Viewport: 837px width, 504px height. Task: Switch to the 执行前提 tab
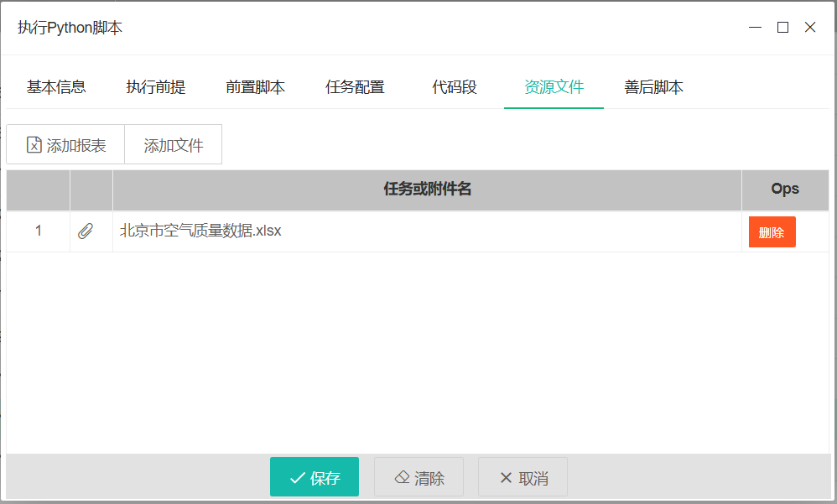coord(155,87)
